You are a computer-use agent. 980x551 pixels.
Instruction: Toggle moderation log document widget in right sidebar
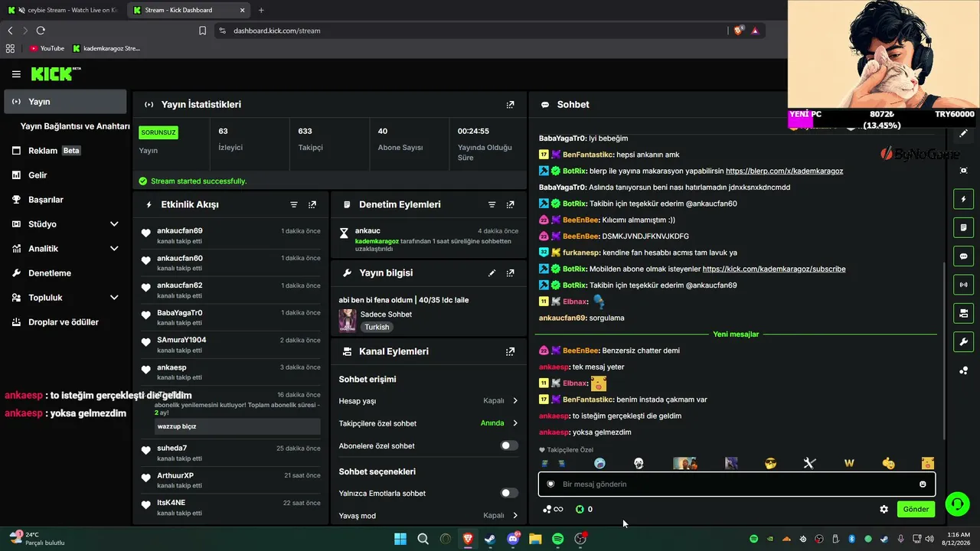963,227
